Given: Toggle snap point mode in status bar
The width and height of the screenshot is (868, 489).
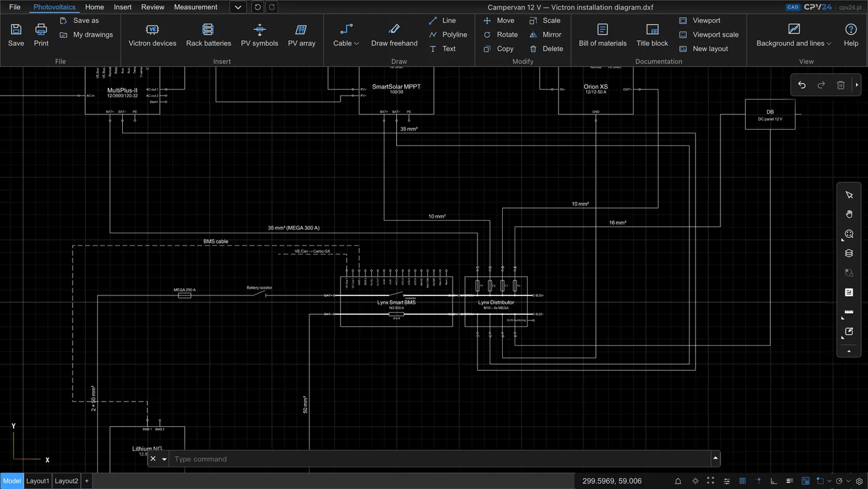Looking at the screenshot, I should click(x=758, y=481).
